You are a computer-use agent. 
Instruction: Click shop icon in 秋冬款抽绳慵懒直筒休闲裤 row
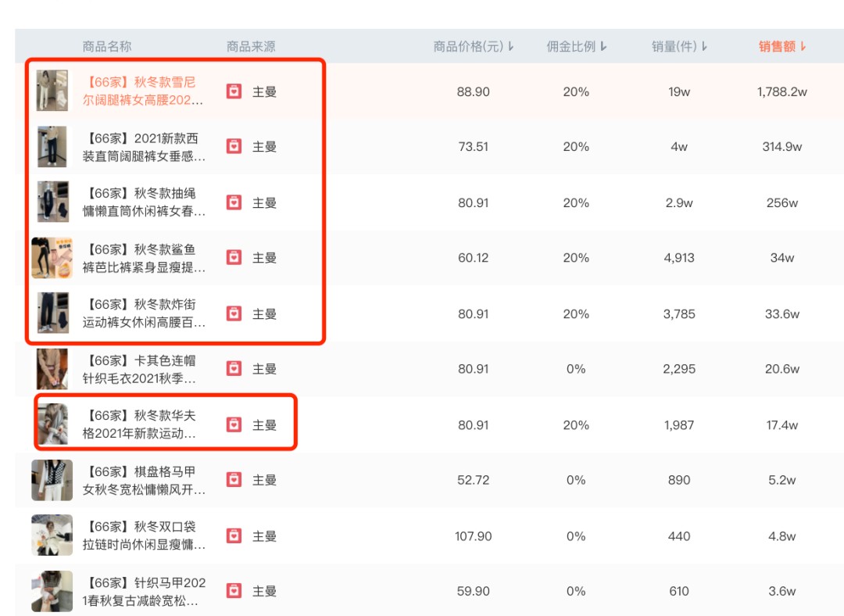point(234,202)
